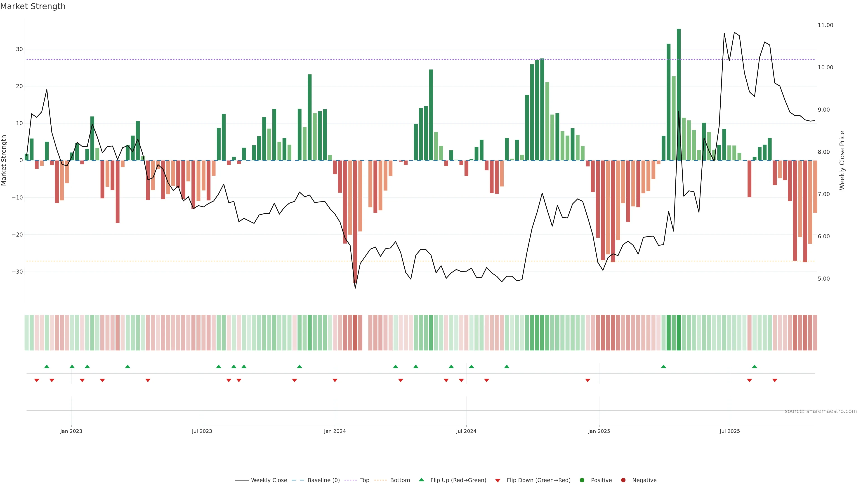Click the dark red Negative circle legend icon
This screenshot has width=868, height=488.
[623, 480]
